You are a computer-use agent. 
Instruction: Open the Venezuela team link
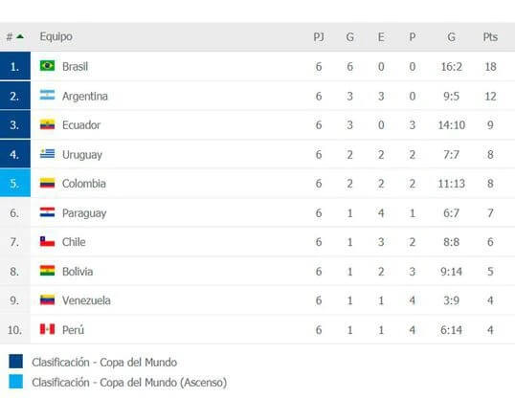86,300
